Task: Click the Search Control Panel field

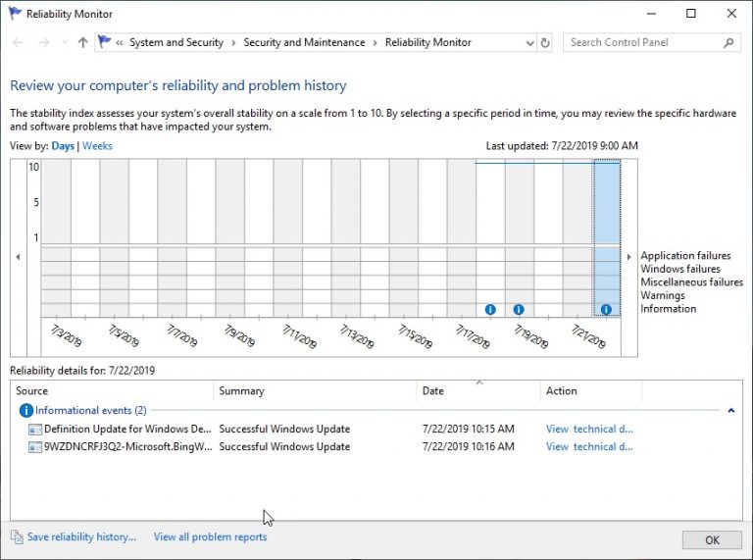Action: 652,42
